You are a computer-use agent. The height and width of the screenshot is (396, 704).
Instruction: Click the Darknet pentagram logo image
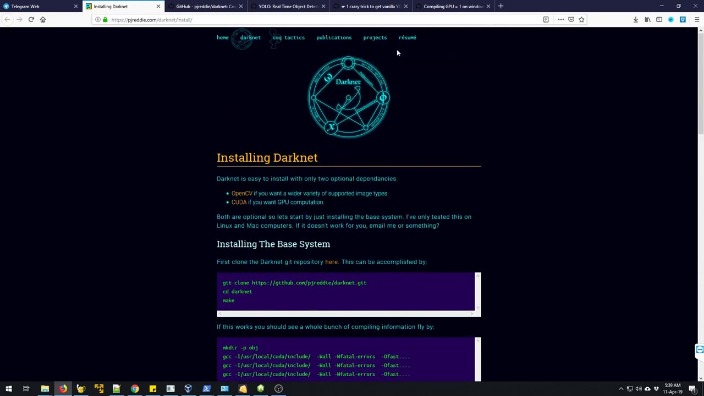point(348,97)
